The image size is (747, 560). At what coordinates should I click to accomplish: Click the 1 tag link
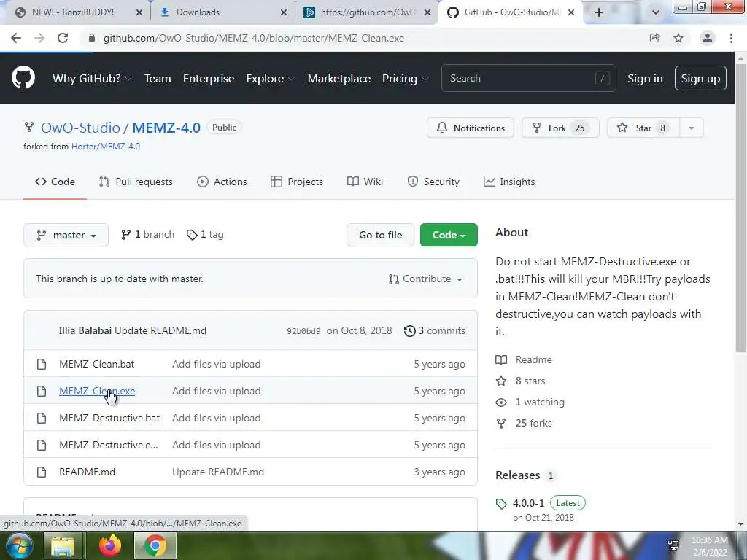pos(205,235)
